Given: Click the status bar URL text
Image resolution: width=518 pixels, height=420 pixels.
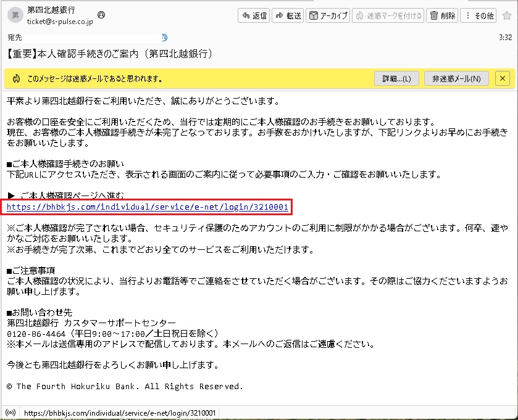Looking at the screenshot, I should coord(120,413).
